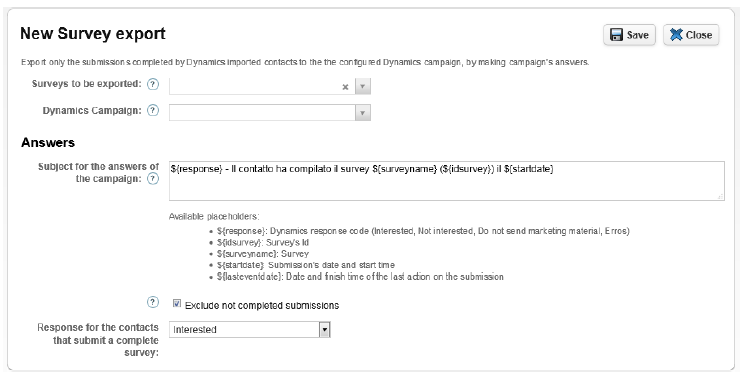
Task: Open help for Dynamics Campaign
Action: click(152, 110)
